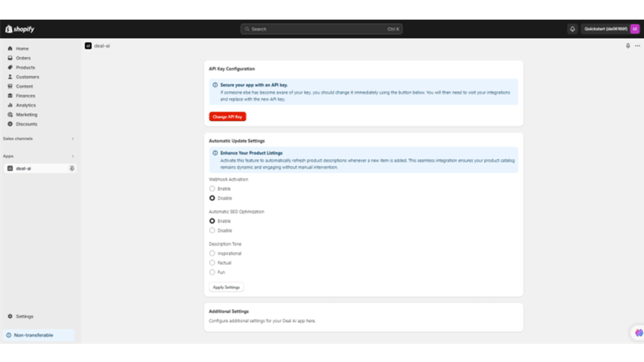Click the Ctrl K shortcut hint
Viewport: 644px width, 362px height.
tap(393, 29)
